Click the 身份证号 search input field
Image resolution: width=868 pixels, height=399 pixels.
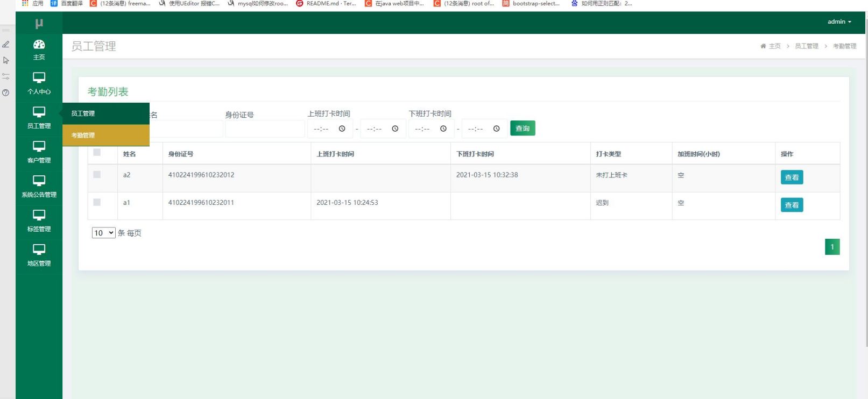pos(265,129)
